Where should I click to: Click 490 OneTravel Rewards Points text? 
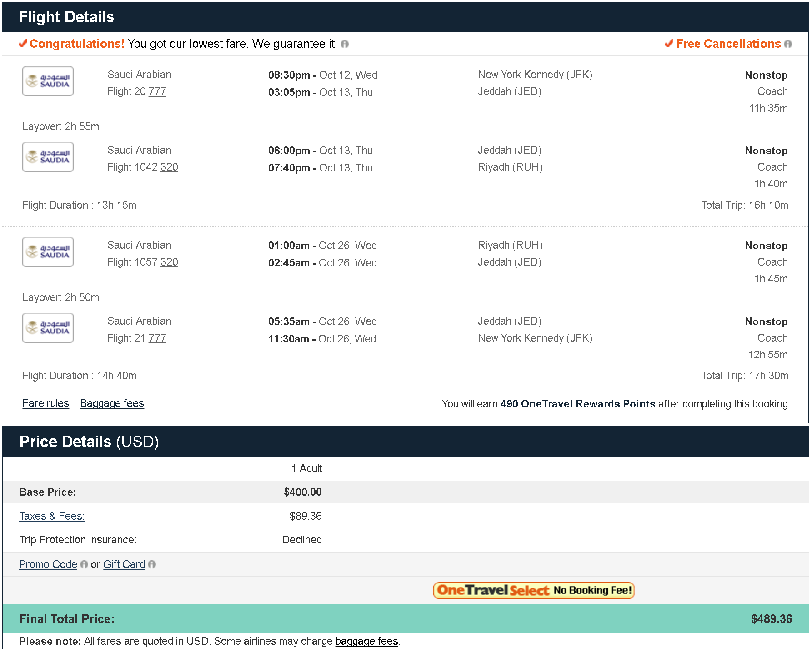coord(578,404)
